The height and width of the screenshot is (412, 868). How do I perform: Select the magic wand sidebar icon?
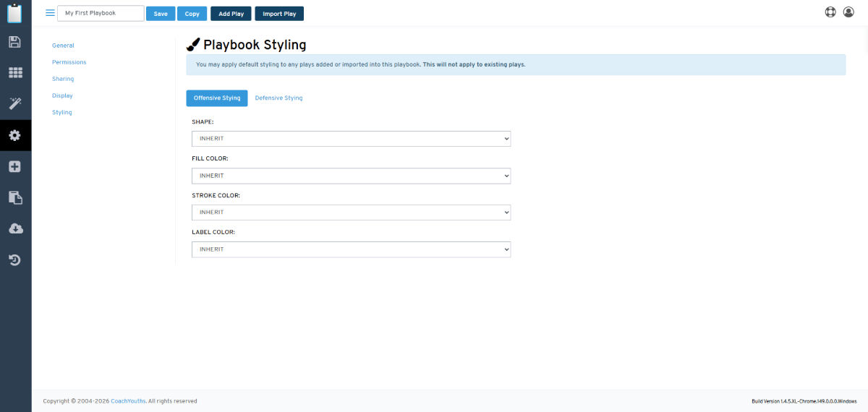(x=14, y=103)
